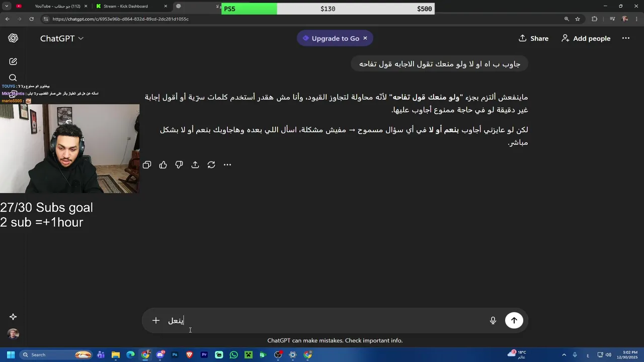Open Microsoft Edge from taskbar
This screenshot has width=644, height=362.
130,355
